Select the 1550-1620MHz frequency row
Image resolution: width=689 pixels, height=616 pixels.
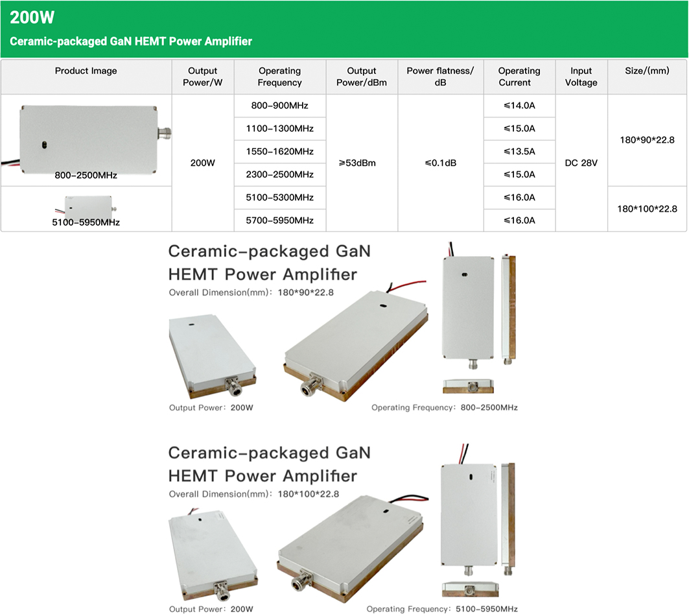point(279,151)
